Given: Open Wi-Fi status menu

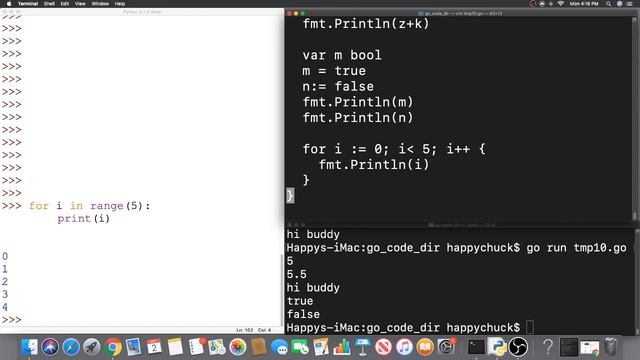Looking at the screenshot, I should click(561, 4).
